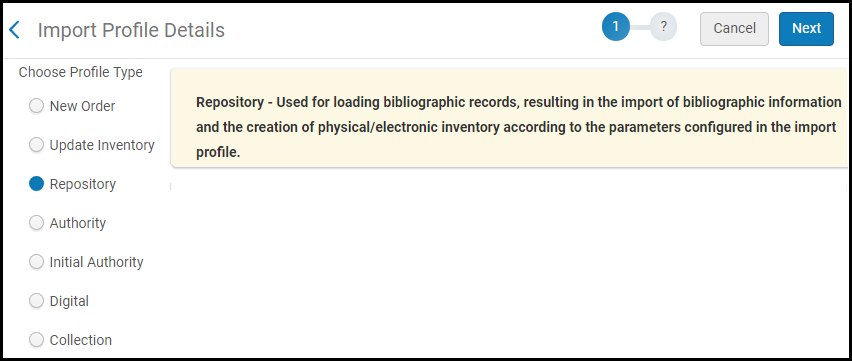
Task: Choose the Initial Authority radio circle
Action: click(36, 262)
